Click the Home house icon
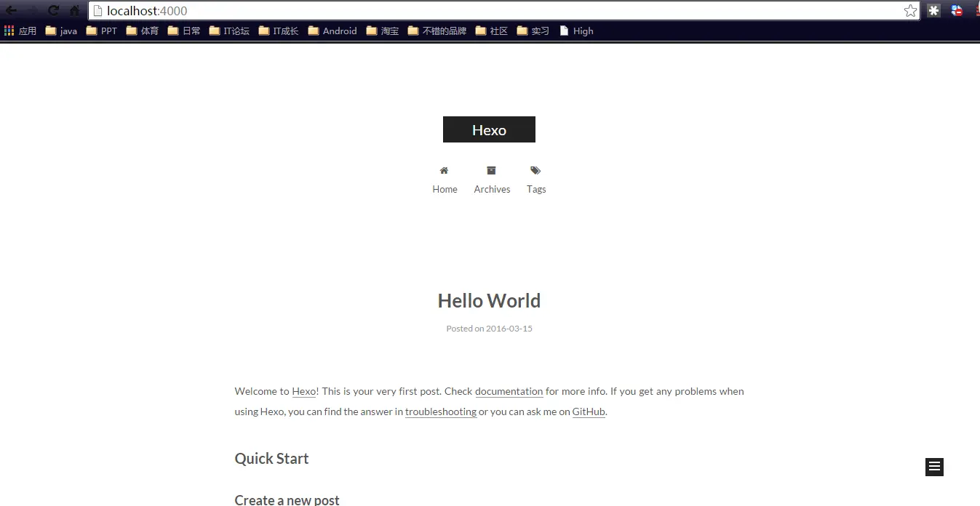The image size is (980, 506). 444,170
